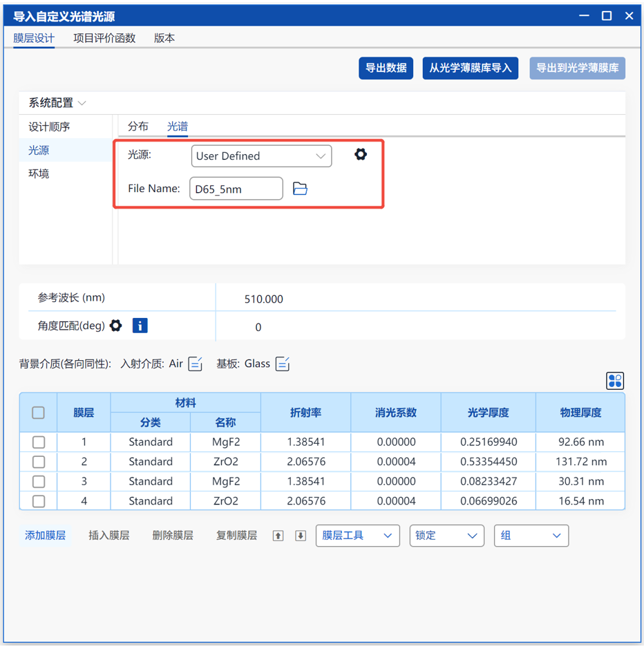Switch to the 项目评价函数 tab
Image resolution: width=644 pixels, height=649 pixels.
[104, 38]
